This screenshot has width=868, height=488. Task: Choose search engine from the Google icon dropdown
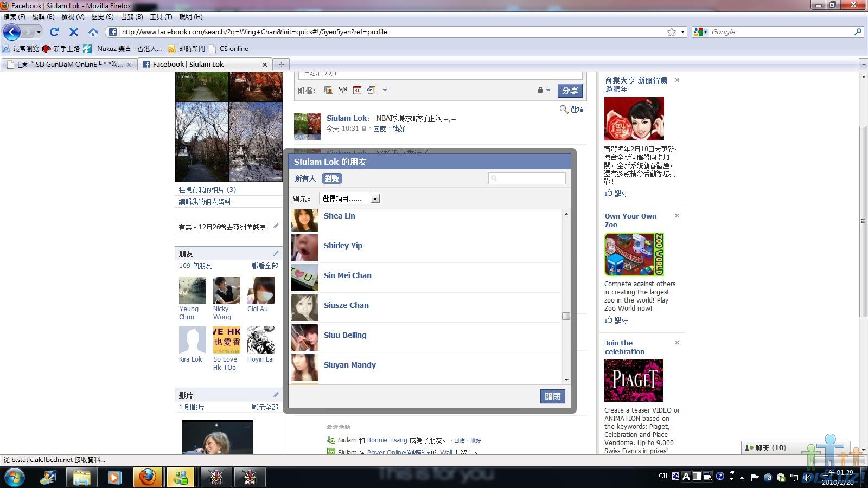point(700,32)
